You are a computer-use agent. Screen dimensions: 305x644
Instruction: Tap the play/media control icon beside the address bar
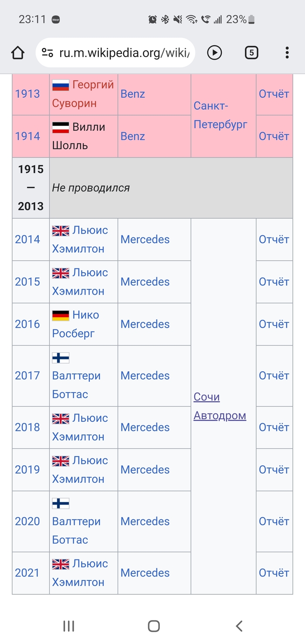click(x=214, y=52)
